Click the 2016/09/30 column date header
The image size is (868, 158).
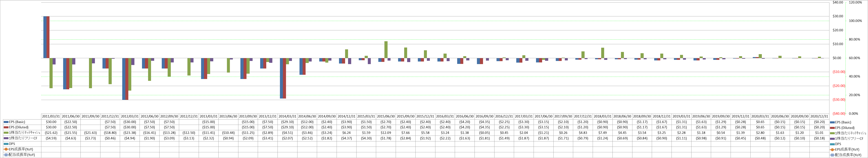click(x=484, y=116)
